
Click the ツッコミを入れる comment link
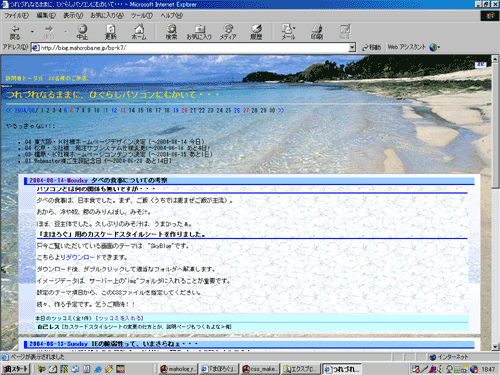coord(120,318)
